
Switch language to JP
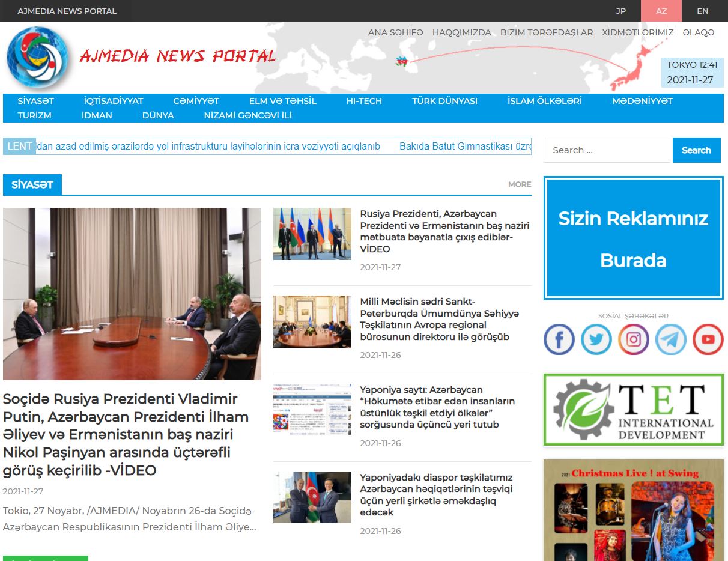point(620,11)
